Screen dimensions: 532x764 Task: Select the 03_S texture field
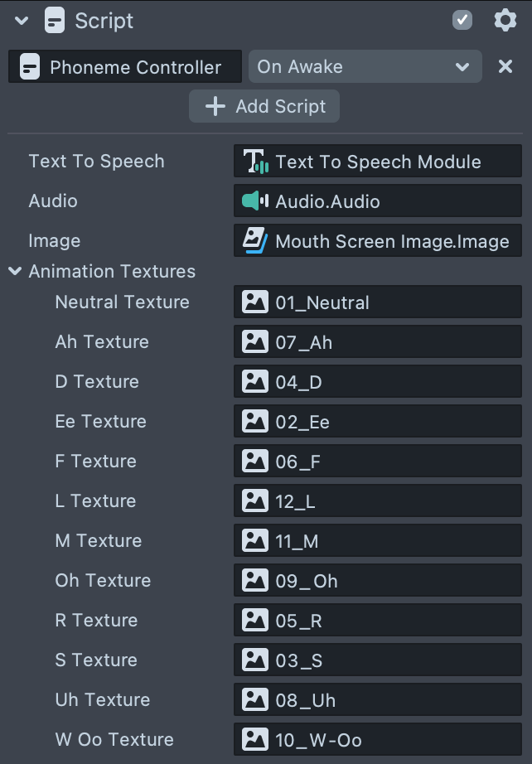378,660
